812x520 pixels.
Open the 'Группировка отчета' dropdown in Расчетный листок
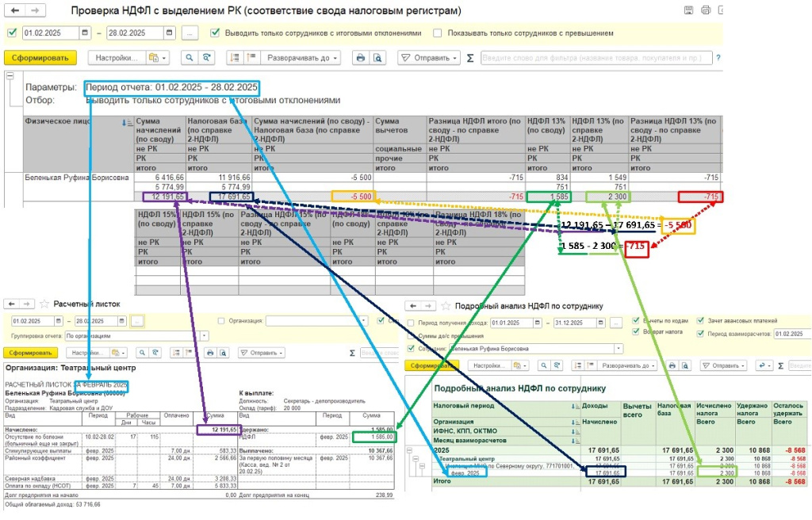click(x=204, y=335)
